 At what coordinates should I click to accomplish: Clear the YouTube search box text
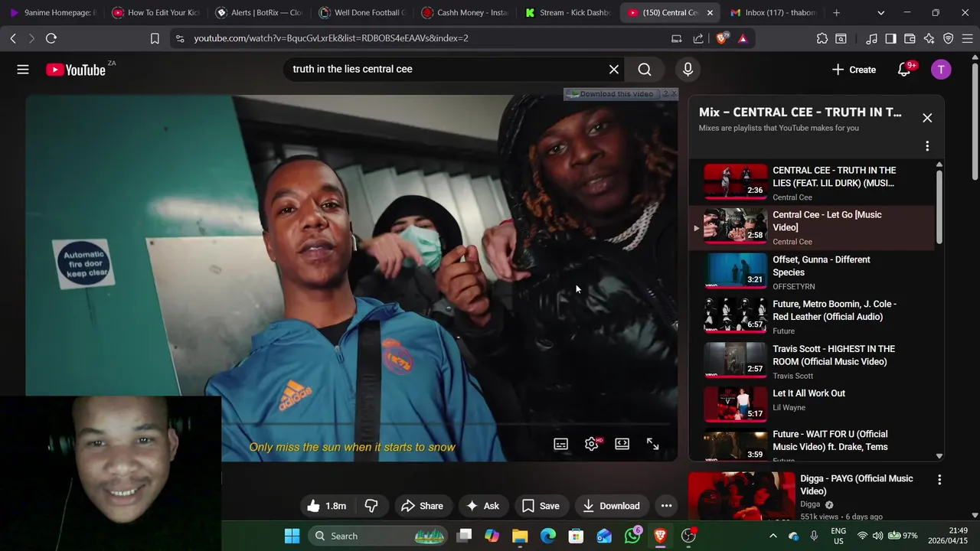click(x=614, y=70)
